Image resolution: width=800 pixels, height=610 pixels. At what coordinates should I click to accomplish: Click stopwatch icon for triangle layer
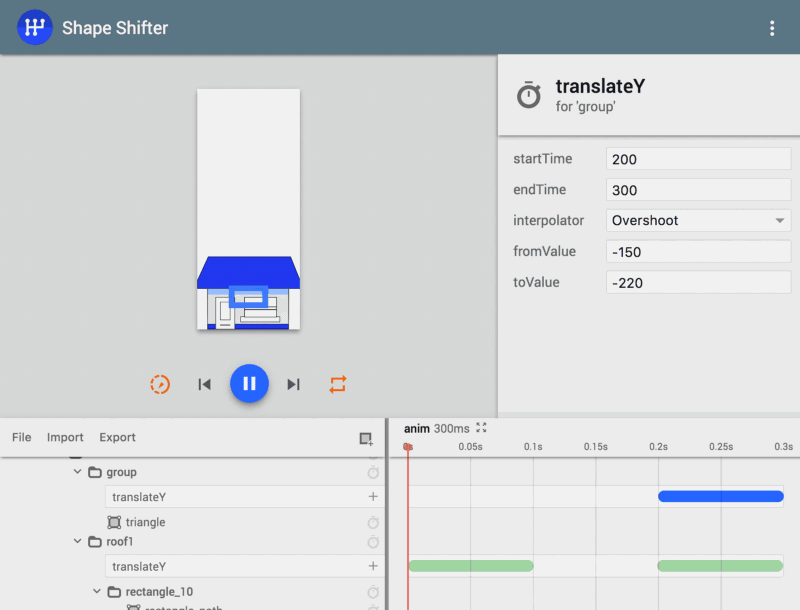pos(373,522)
